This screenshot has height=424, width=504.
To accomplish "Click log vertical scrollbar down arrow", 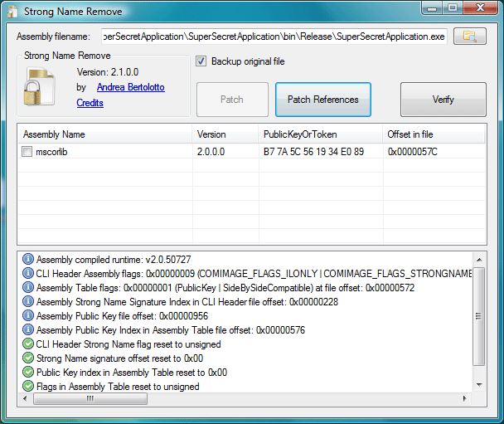I will pyautogui.click(x=479, y=385).
